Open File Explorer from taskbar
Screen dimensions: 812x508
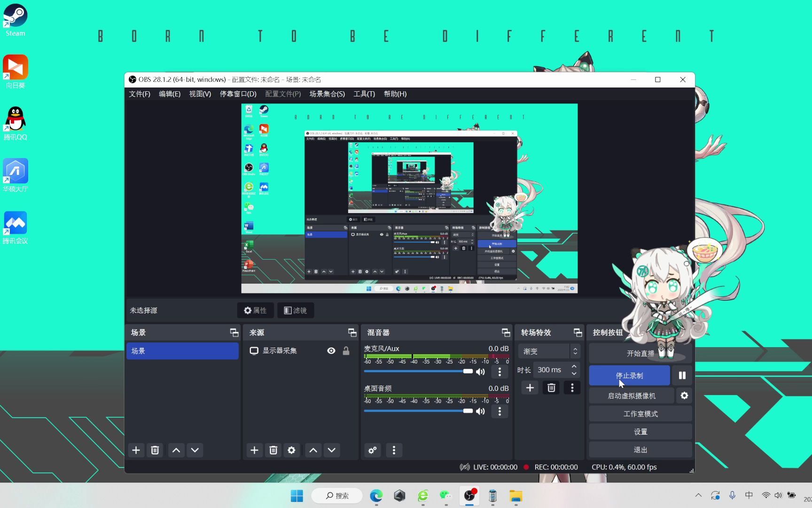[x=515, y=496]
